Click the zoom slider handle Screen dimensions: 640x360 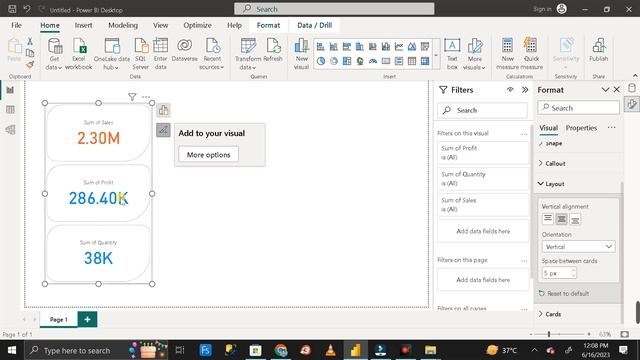549,334
